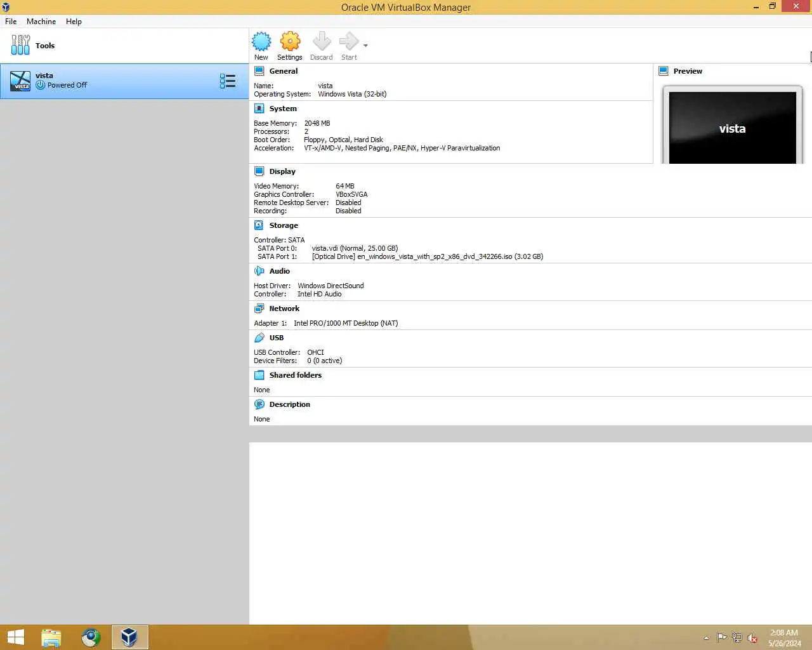The image size is (812, 650).
Task: Click the Floppy, Optical, Hard Disk boot order
Action: pos(343,140)
